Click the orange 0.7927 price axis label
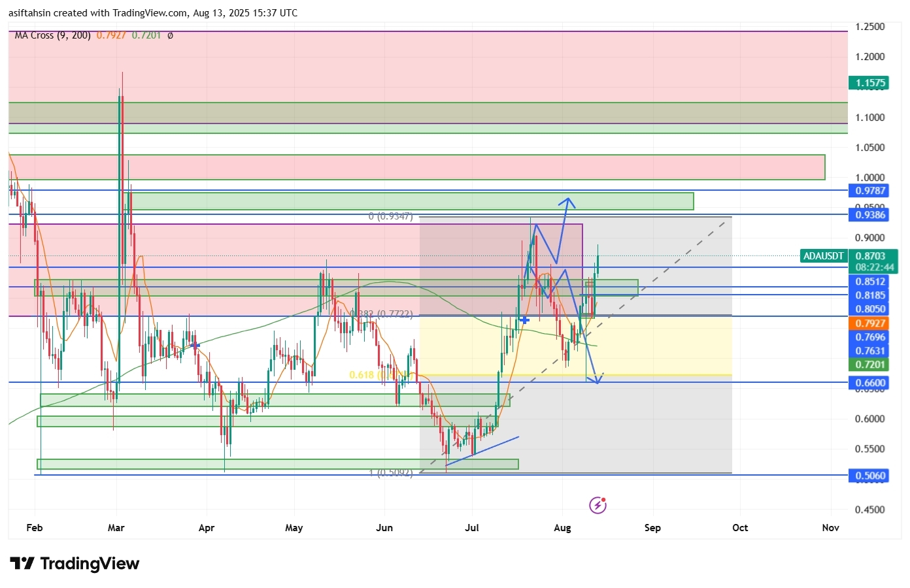The height and width of the screenshot is (588, 910). [x=870, y=323]
